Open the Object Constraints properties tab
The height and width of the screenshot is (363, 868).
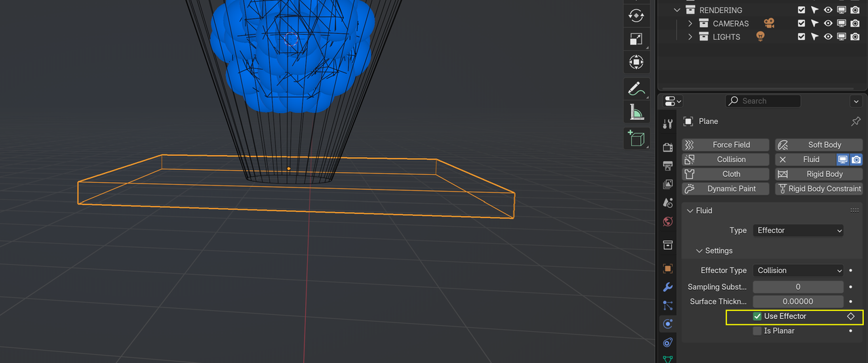click(668, 343)
